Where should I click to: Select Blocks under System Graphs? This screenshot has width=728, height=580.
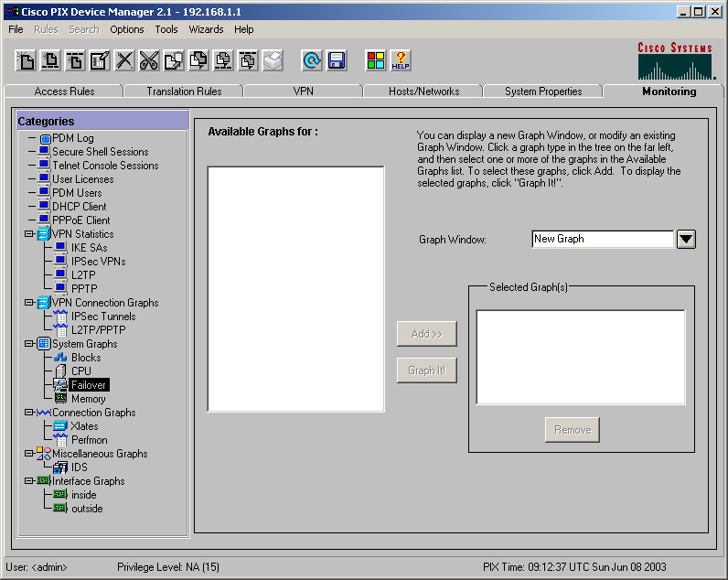(x=86, y=358)
